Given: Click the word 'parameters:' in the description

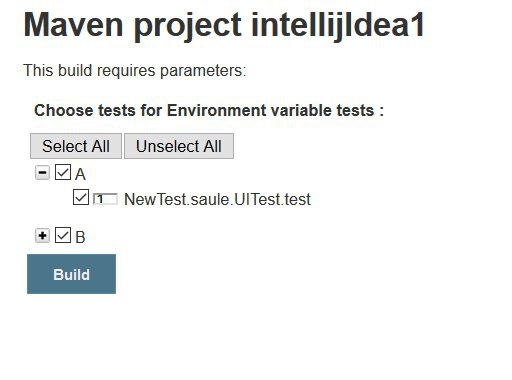Looking at the screenshot, I should [x=203, y=71].
